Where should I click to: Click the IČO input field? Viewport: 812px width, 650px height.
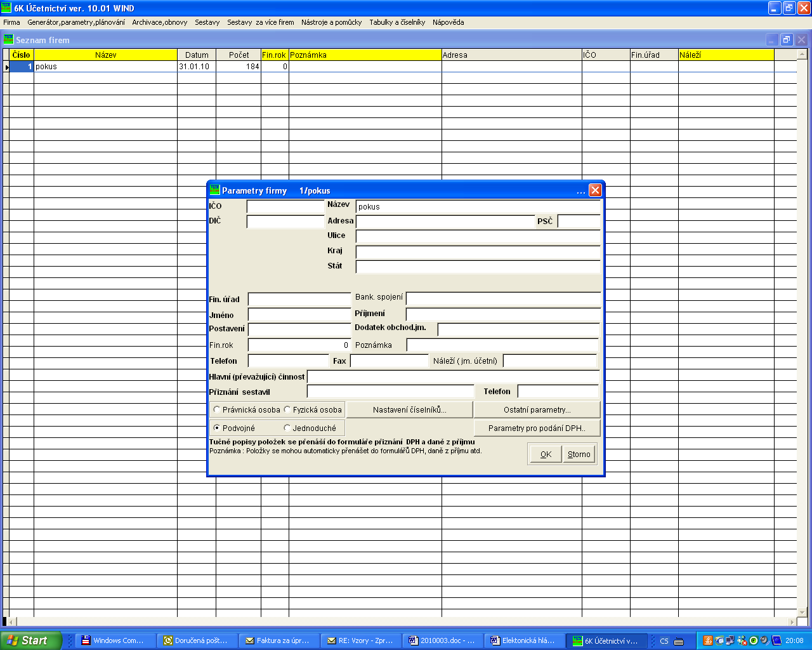[285, 206]
